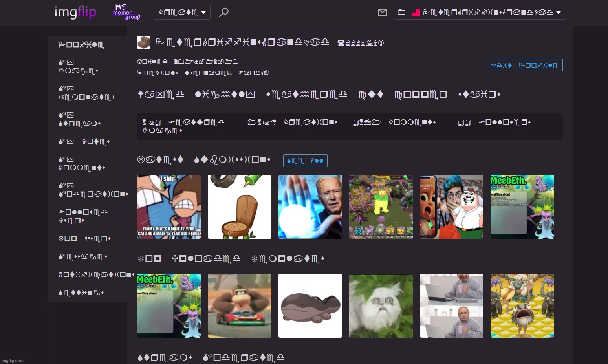Screen dimensions: 608x364
Task: Open the Biden glowing hand thumbnail
Action: (x=310, y=207)
